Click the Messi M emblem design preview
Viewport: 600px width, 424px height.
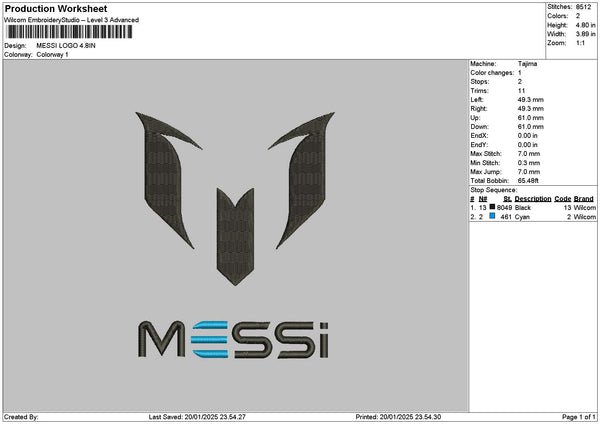point(235,198)
